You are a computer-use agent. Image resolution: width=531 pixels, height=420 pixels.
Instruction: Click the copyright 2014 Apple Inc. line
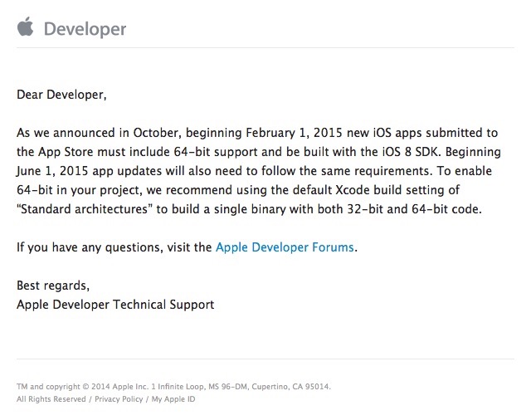click(x=173, y=387)
